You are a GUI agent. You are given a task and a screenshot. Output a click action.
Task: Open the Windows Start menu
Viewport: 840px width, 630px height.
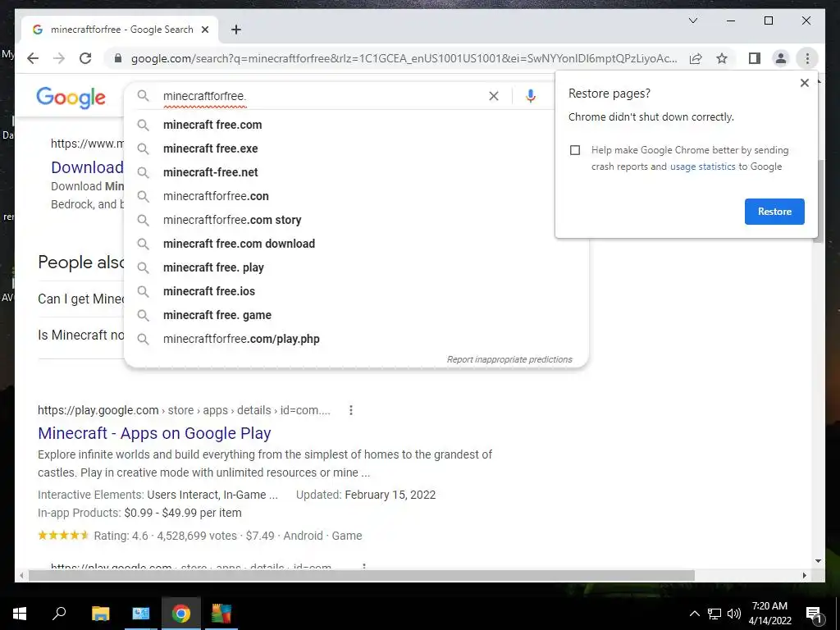pos(20,614)
